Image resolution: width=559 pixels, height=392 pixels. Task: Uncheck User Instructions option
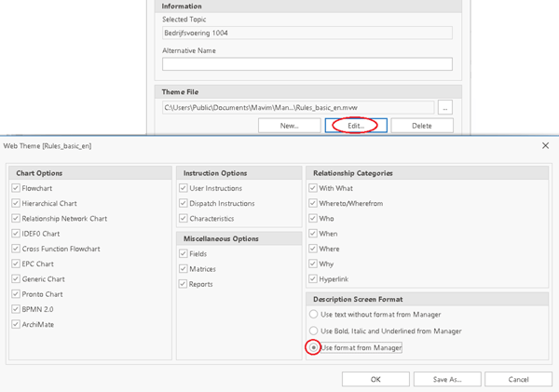click(x=184, y=188)
